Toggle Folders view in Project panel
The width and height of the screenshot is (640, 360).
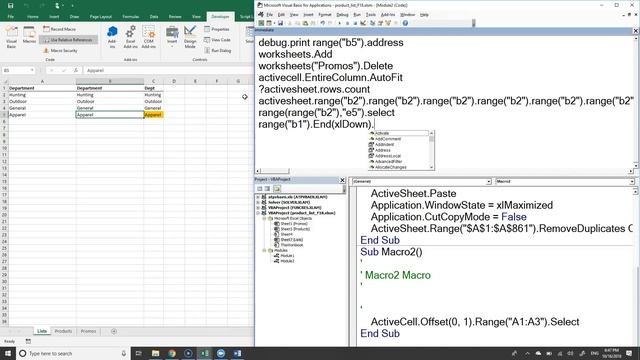click(x=277, y=189)
